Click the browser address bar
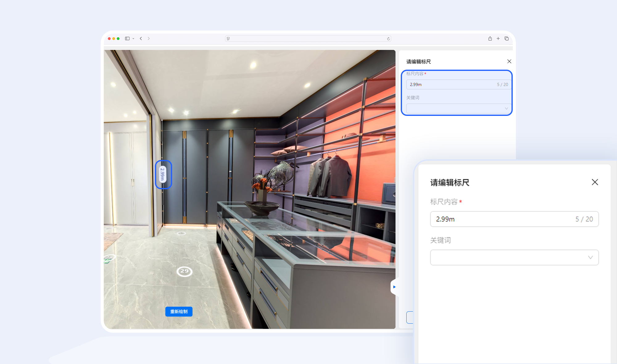Viewport: 617px width, 364px height. 308,39
